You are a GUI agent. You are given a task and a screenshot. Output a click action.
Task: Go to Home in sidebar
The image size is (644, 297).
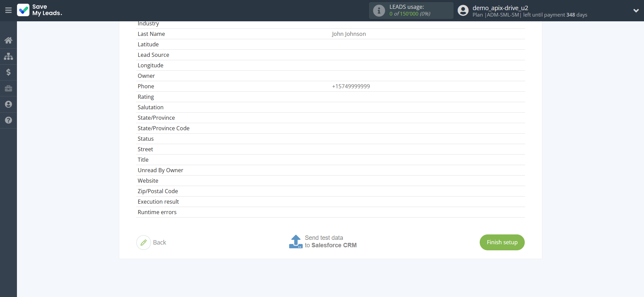[x=8, y=41]
